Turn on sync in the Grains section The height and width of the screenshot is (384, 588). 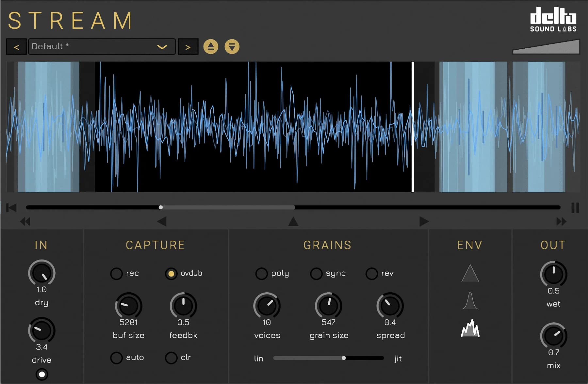pyautogui.click(x=316, y=274)
